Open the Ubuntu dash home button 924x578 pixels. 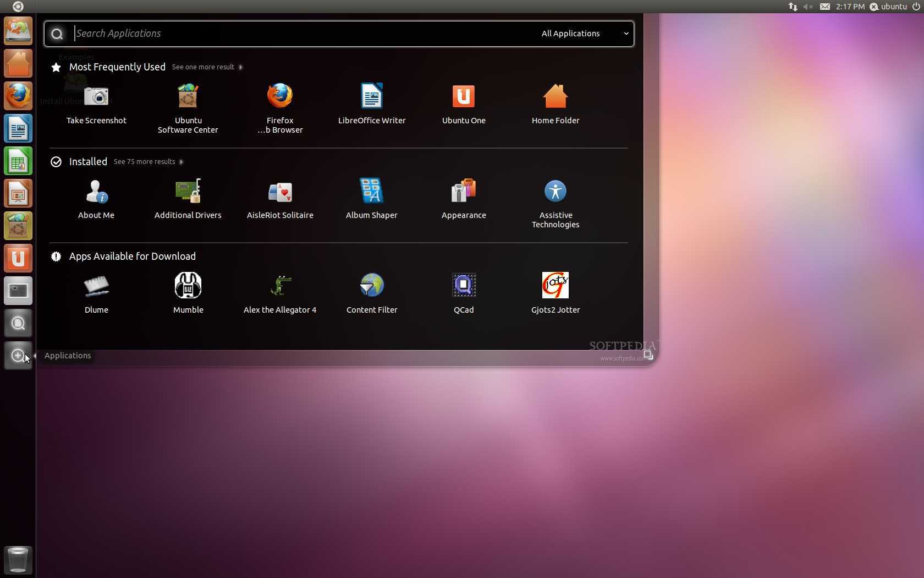(18, 7)
